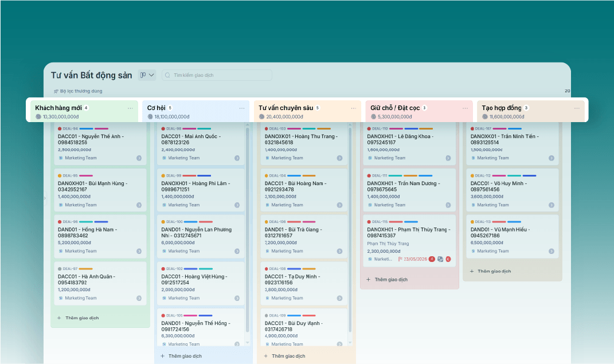Click arrow icon on Võ Huy Minh card
Viewport: 614px width, 364px height.
552,205
